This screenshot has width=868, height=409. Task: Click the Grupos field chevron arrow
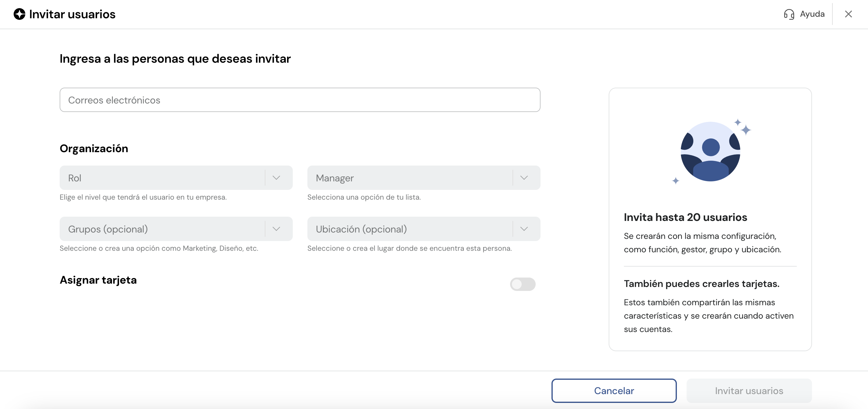tap(276, 229)
